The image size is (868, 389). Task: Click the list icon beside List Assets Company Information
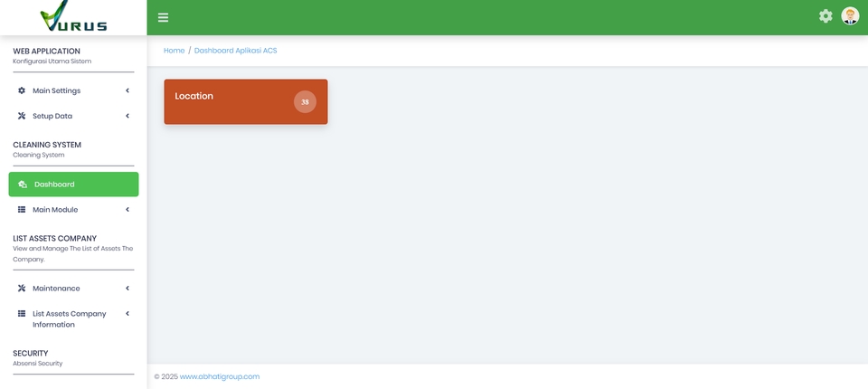coord(22,314)
